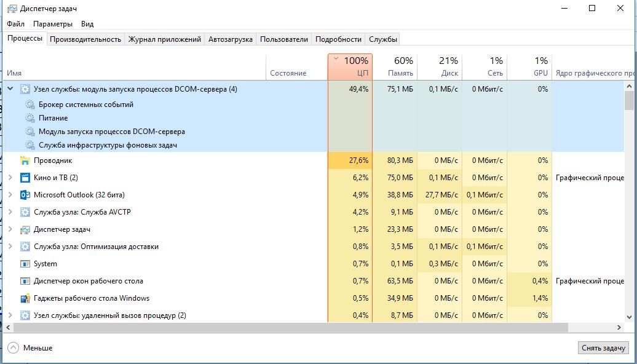Click the Меньше circular arrow icon
Screen dimensions: 637x364
[14, 348]
